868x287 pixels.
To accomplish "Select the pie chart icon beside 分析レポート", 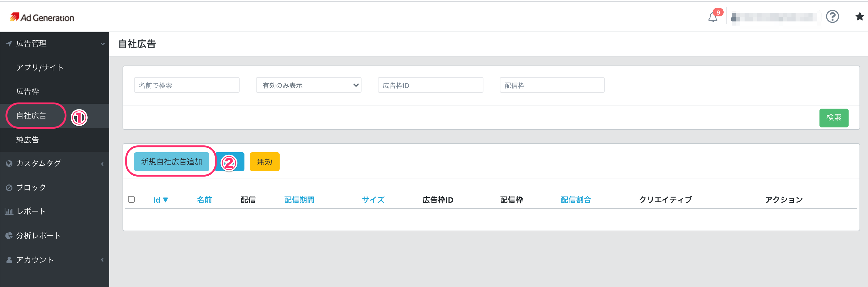I will 8,236.
